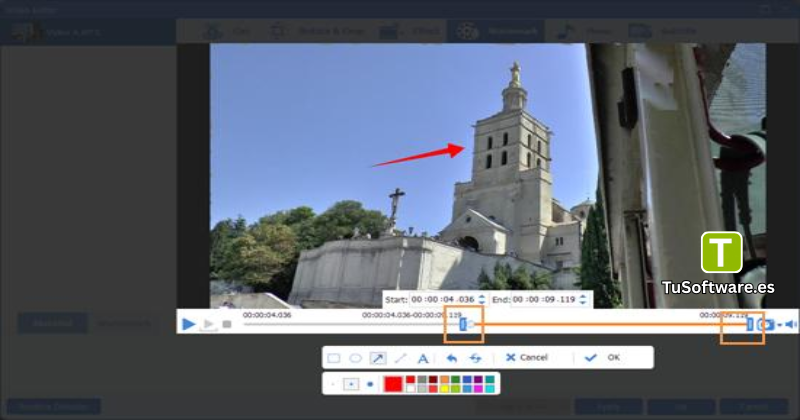This screenshot has height=420, width=800.
Task: Decrease Start time with its down arrow
Action: [x=482, y=303]
